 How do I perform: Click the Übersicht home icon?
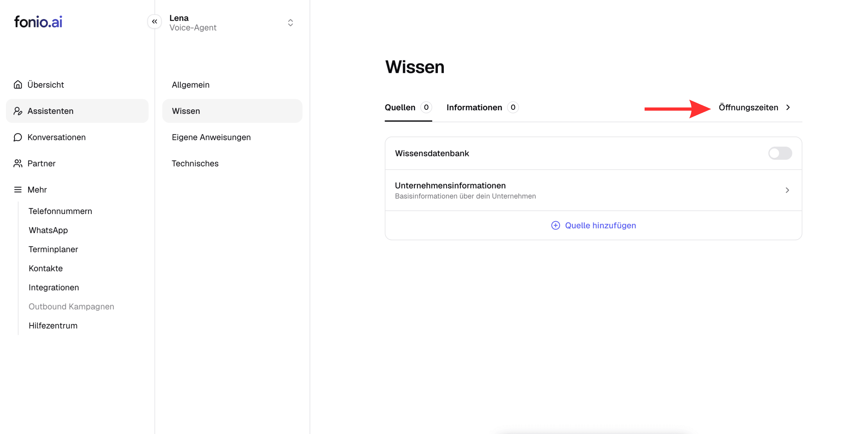click(18, 84)
